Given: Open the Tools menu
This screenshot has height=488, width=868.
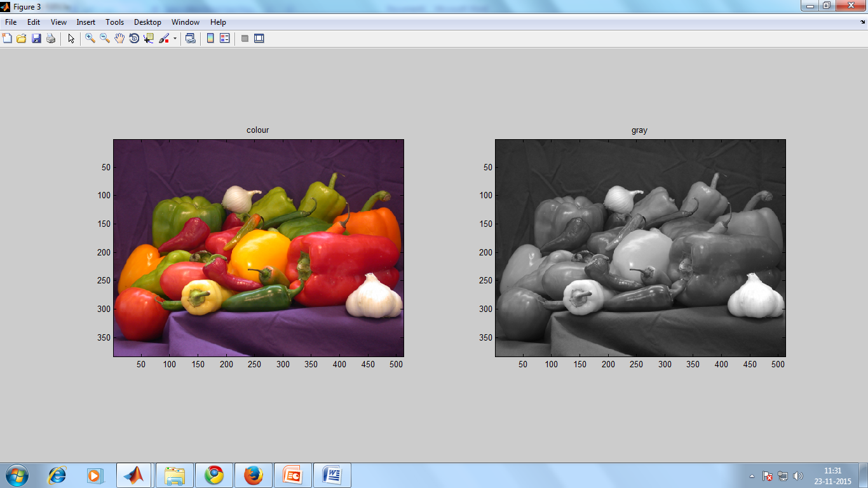Looking at the screenshot, I should (x=114, y=22).
